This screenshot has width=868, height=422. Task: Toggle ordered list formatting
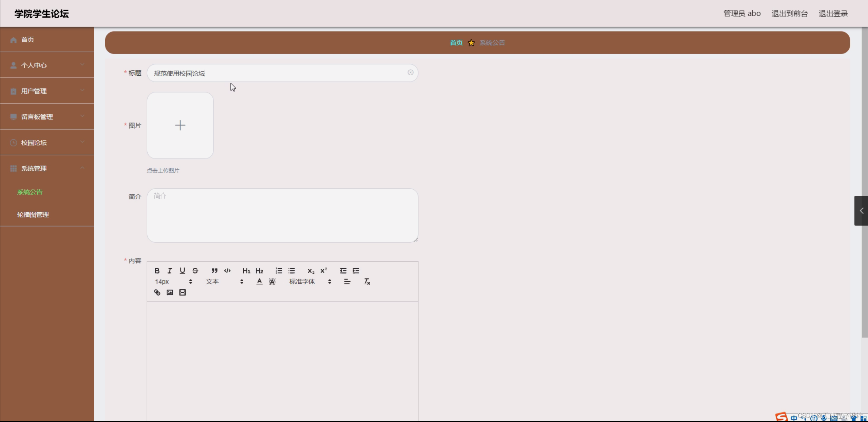tap(279, 271)
